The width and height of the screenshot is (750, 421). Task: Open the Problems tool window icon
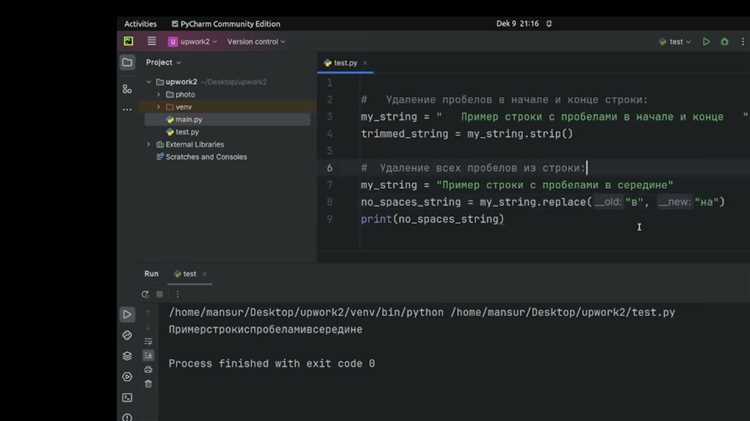coord(127,418)
